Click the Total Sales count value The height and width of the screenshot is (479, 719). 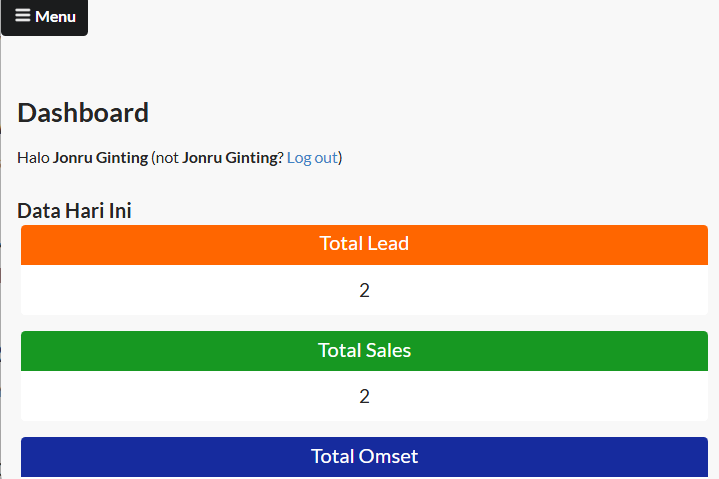click(364, 397)
